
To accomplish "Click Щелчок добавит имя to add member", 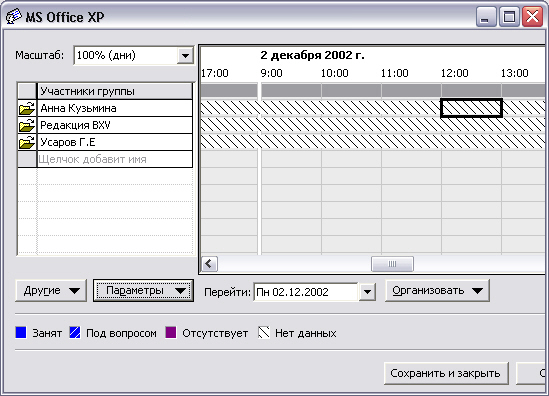I will (115, 159).
